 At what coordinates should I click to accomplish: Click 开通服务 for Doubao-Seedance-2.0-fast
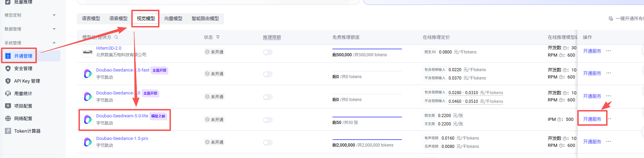coord(592,73)
